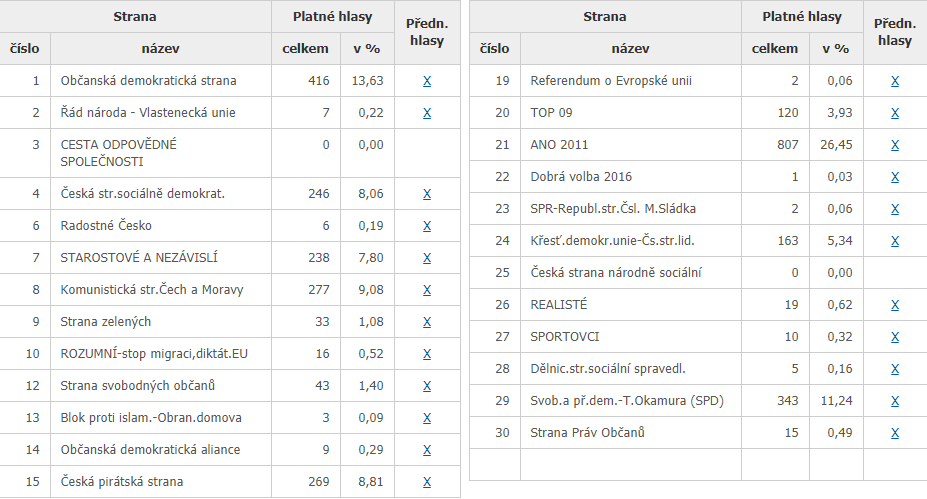Open preferential votes for TOP 09

click(x=895, y=113)
